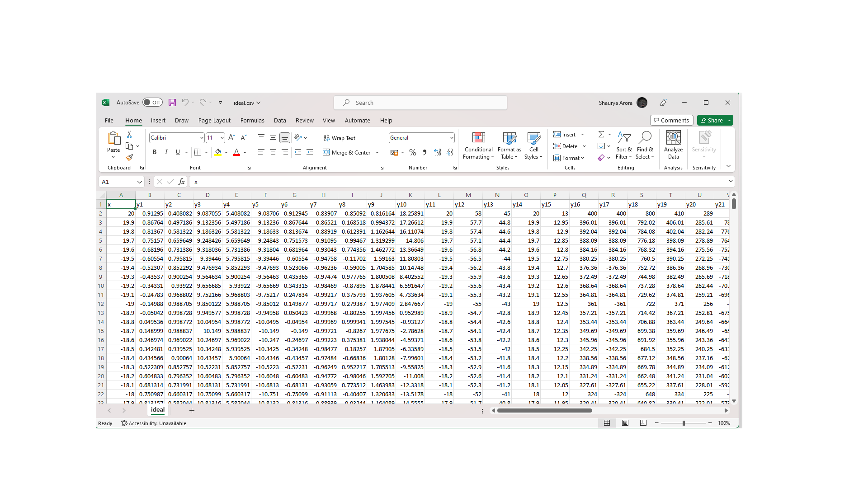Toggle Bold formatting
The height and width of the screenshot is (488, 868).
[155, 152]
